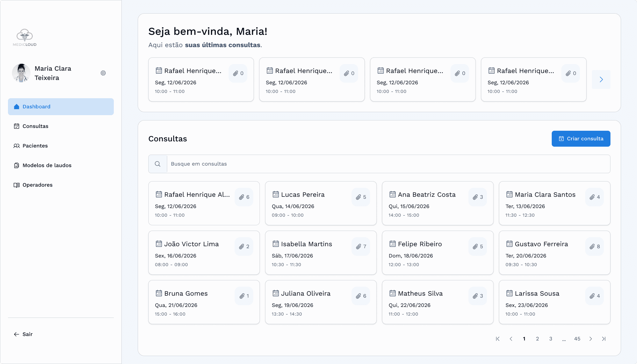
Task: Jump to last page of consultations
Action: (x=604, y=339)
